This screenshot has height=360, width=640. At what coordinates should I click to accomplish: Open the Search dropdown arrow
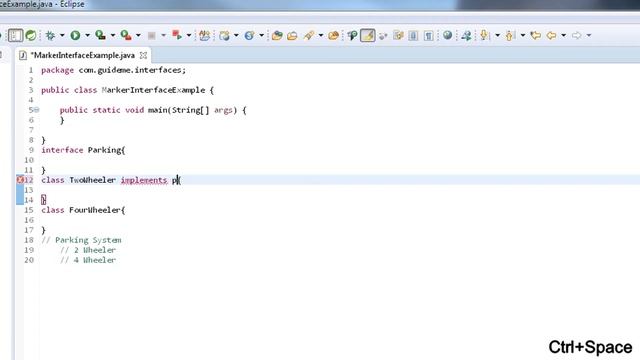(321, 36)
